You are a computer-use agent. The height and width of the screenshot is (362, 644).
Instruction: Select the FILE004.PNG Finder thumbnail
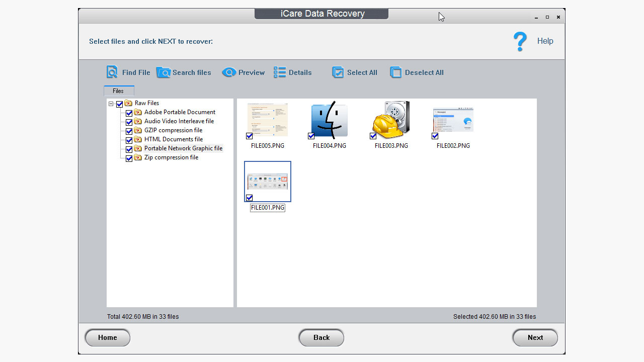[330, 120]
